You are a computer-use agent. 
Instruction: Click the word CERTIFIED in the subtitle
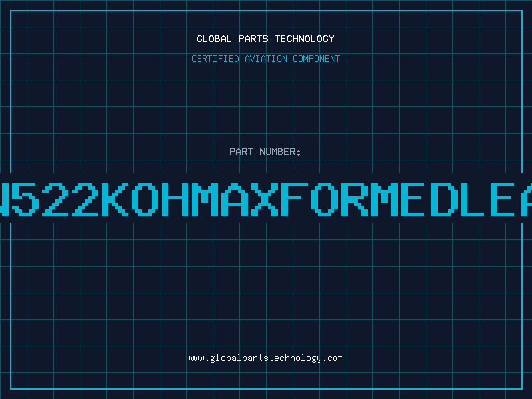[x=215, y=59]
